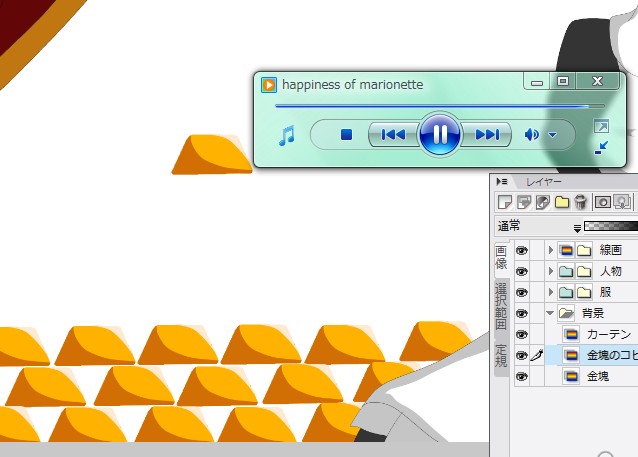Click the 人物 teal folder icon
Image resolution: width=638 pixels, height=457 pixels.
pyautogui.click(x=566, y=271)
